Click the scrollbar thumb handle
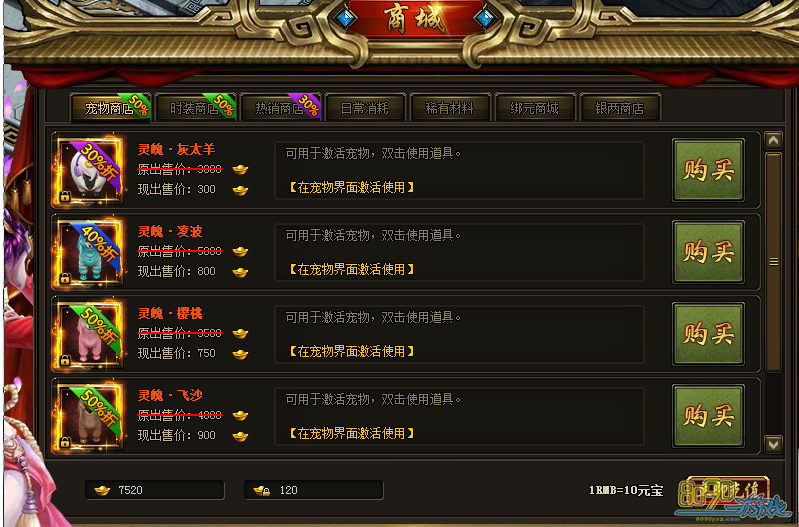Screen dimensions: 799x527 (774, 262)
